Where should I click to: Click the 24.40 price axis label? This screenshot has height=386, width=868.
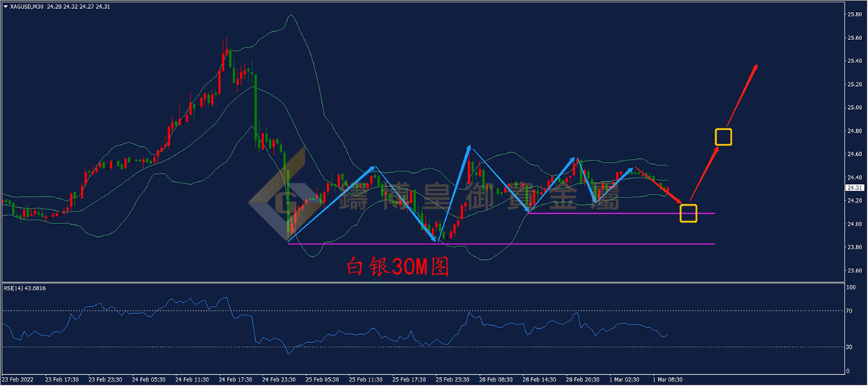pyautogui.click(x=853, y=177)
